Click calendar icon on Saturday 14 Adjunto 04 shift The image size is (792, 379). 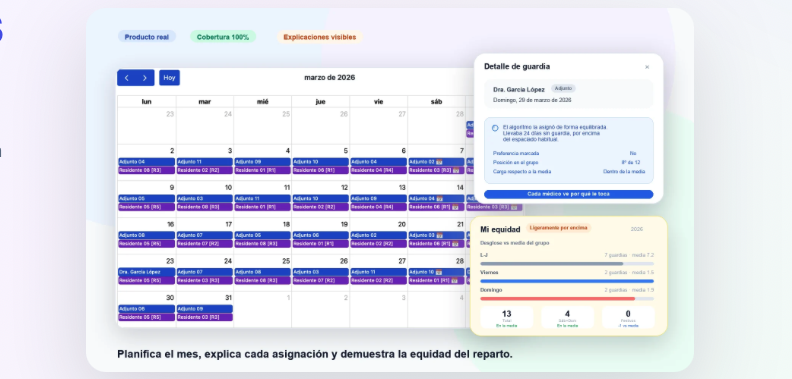point(439,199)
